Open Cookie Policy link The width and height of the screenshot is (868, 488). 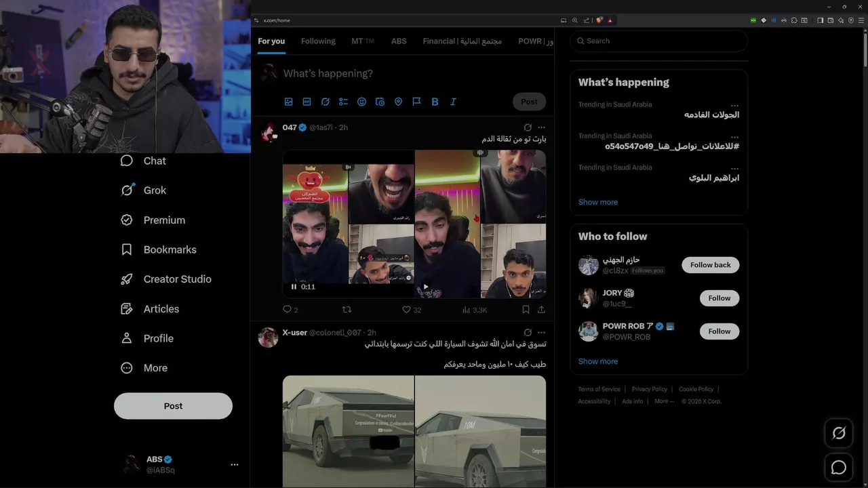[x=696, y=389]
